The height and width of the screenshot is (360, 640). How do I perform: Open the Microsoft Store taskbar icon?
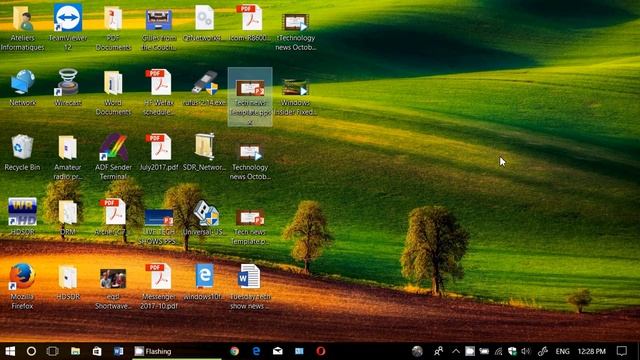pyautogui.click(x=97, y=351)
